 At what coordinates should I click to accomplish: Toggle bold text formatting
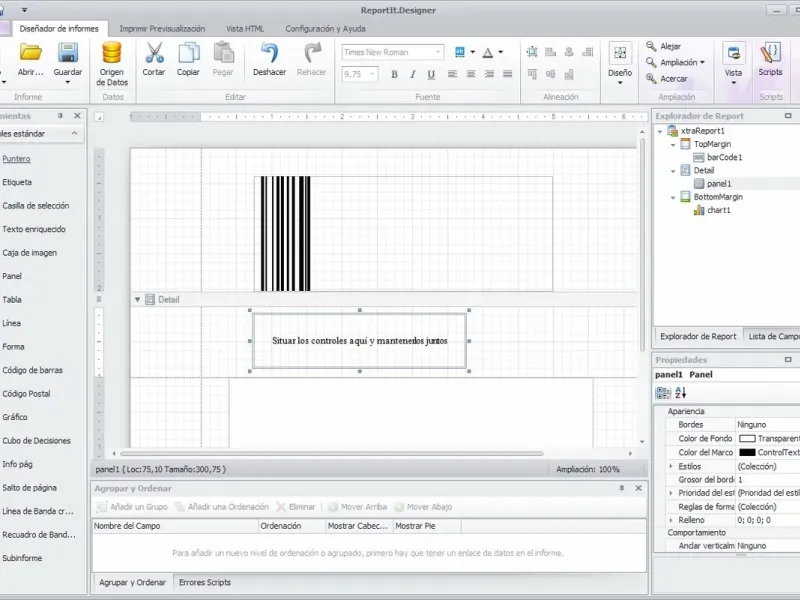coord(394,75)
